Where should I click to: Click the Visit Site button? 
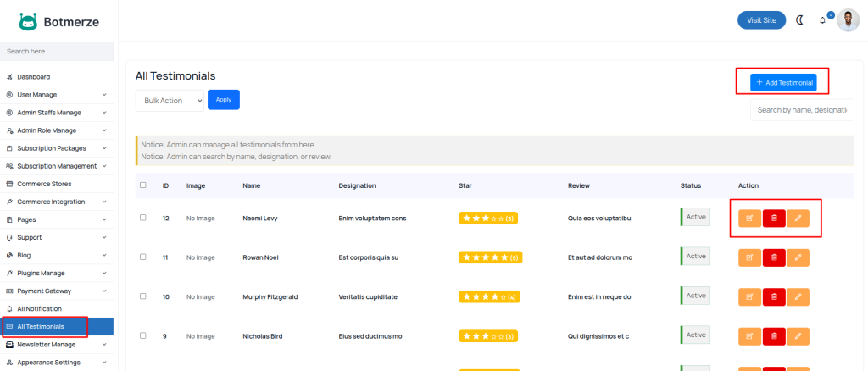tap(755, 20)
